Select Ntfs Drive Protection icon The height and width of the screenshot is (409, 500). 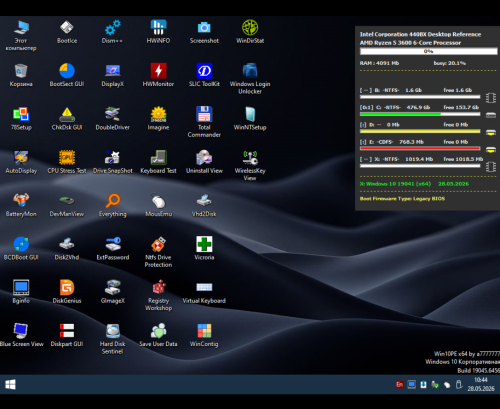(158, 252)
